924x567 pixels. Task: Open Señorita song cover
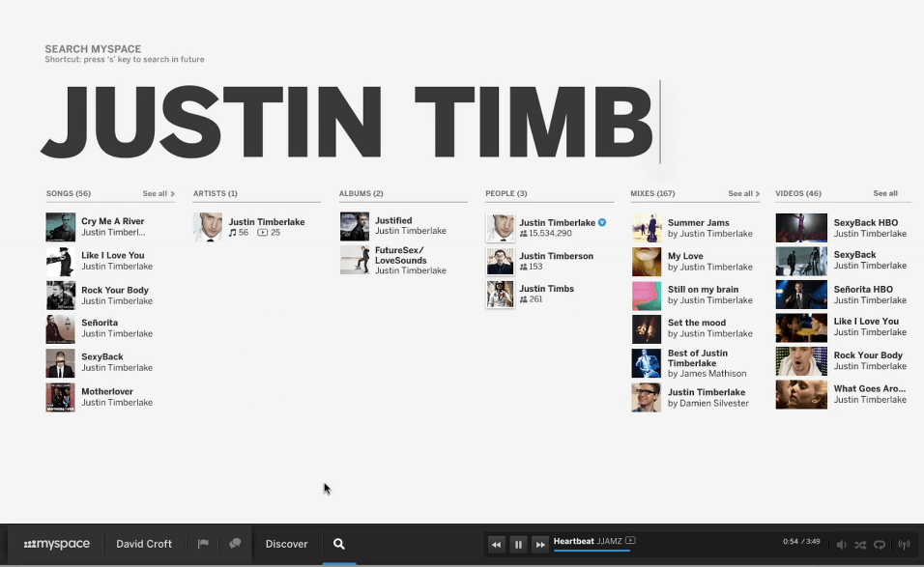(x=61, y=329)
